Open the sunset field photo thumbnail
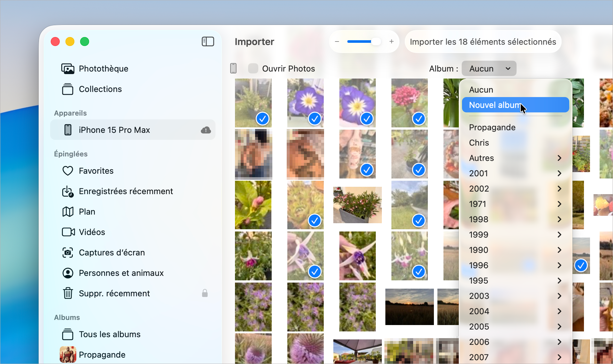The height and width of the screenshot is (364, 613). point(409,307)
